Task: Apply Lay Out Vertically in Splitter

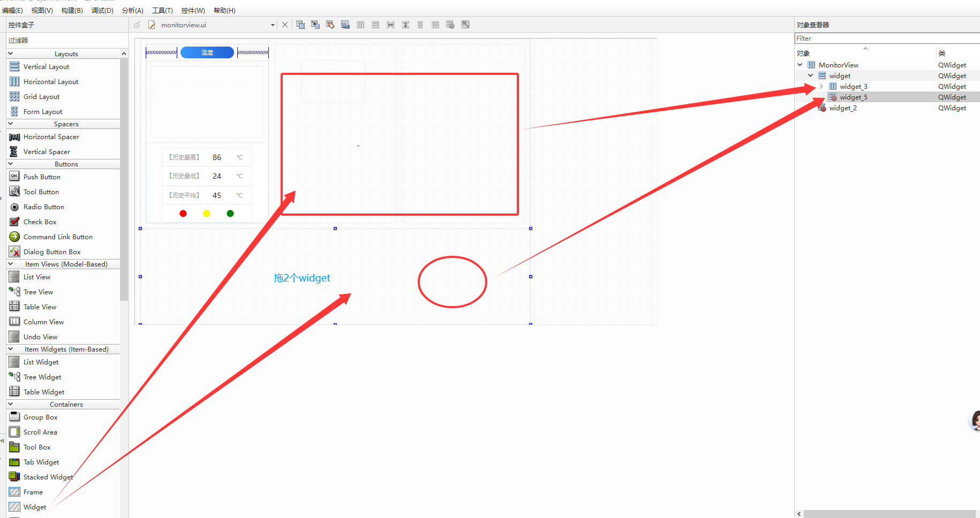Action: click(405, 25)
